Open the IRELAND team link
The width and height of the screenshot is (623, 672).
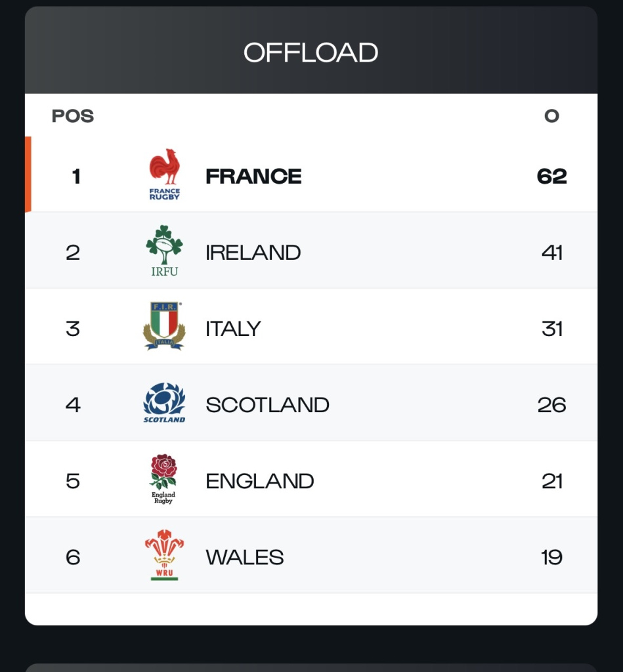click(253, 252)
